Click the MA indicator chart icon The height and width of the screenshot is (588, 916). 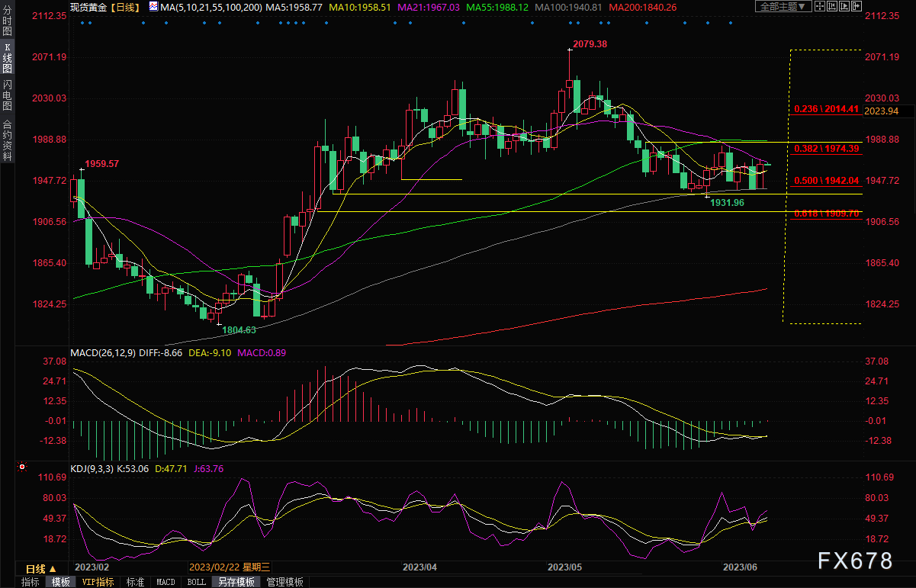tap(154, 7)
